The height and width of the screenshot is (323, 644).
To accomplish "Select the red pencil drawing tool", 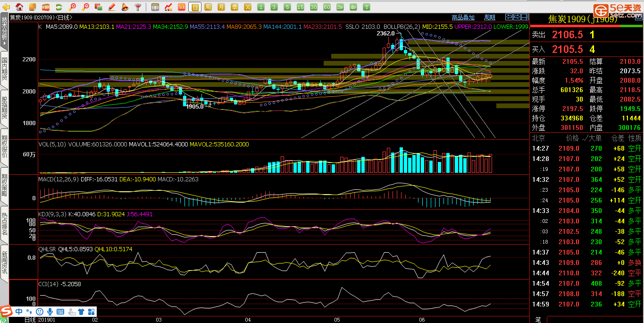I will pos(112,7).
